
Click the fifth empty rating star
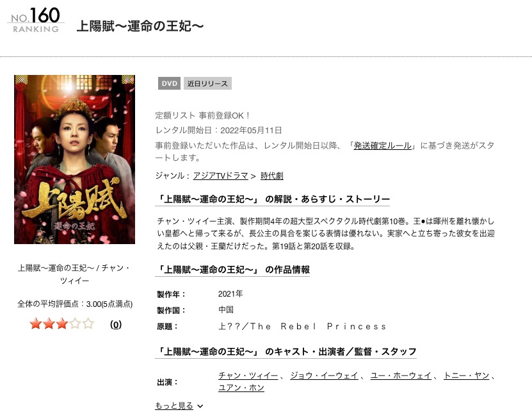88,324
